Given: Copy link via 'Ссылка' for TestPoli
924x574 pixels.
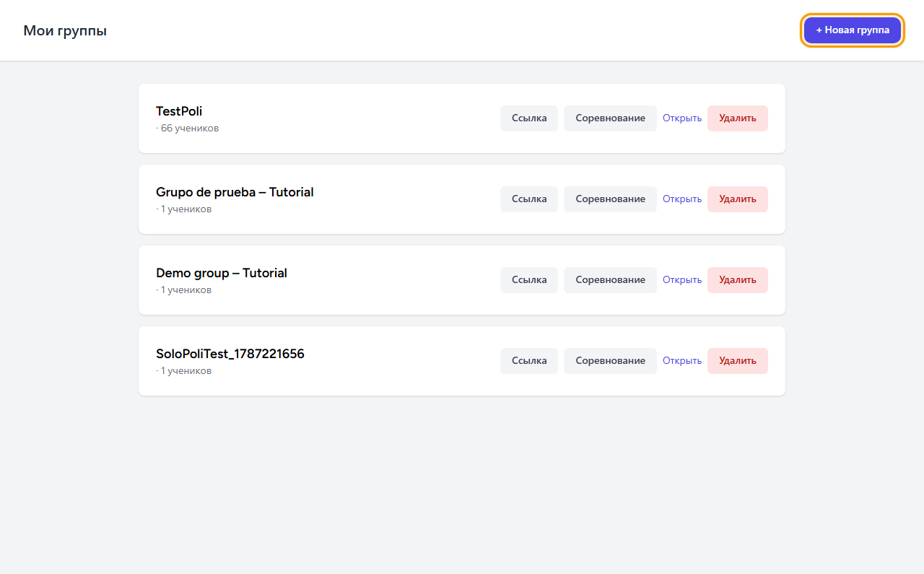Looking at the screenshot, I should coord(529,118).
